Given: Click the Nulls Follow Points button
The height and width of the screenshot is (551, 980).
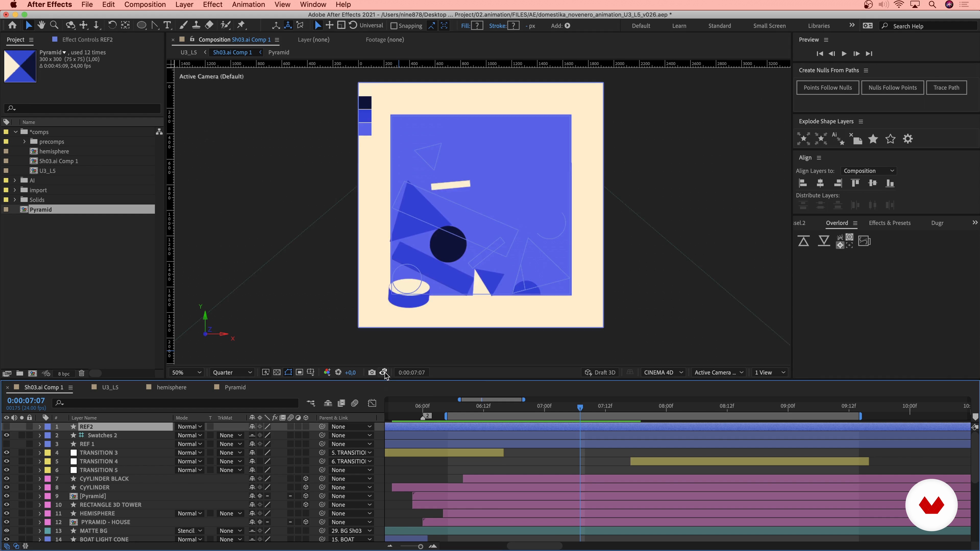Looking at the screenshot, I should 892,88.
